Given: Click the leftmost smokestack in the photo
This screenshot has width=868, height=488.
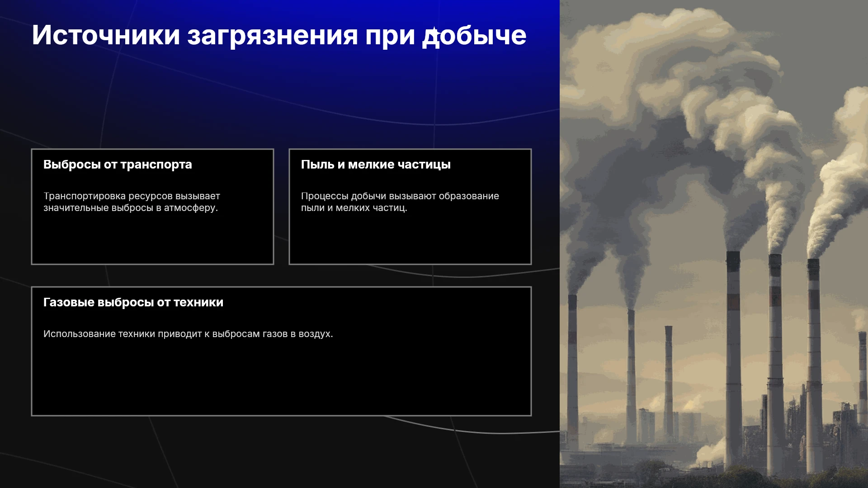Looking at the screenshot, I should [572, 371].
